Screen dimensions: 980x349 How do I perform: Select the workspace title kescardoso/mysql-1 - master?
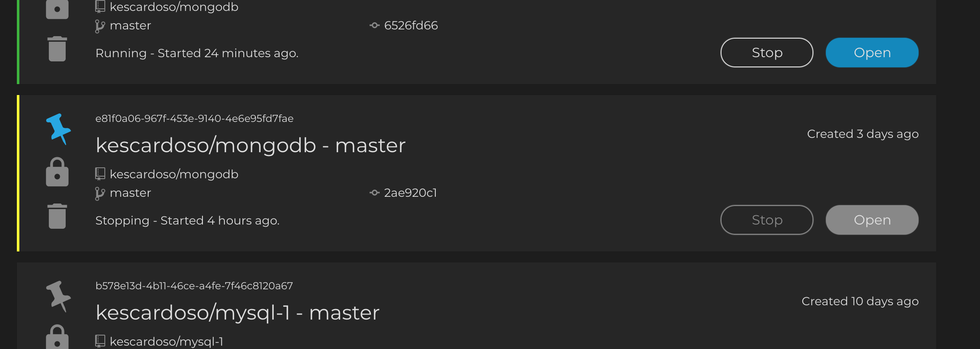click(x=237, y=312)
